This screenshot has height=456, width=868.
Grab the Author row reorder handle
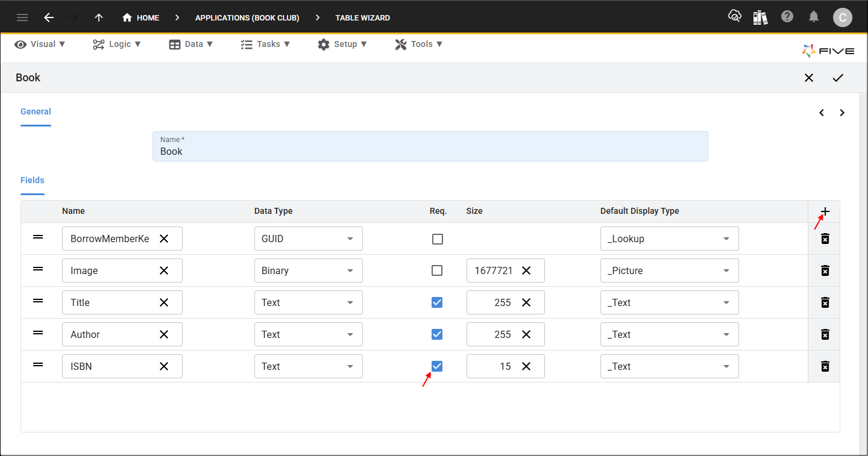[x=38, y=333]
